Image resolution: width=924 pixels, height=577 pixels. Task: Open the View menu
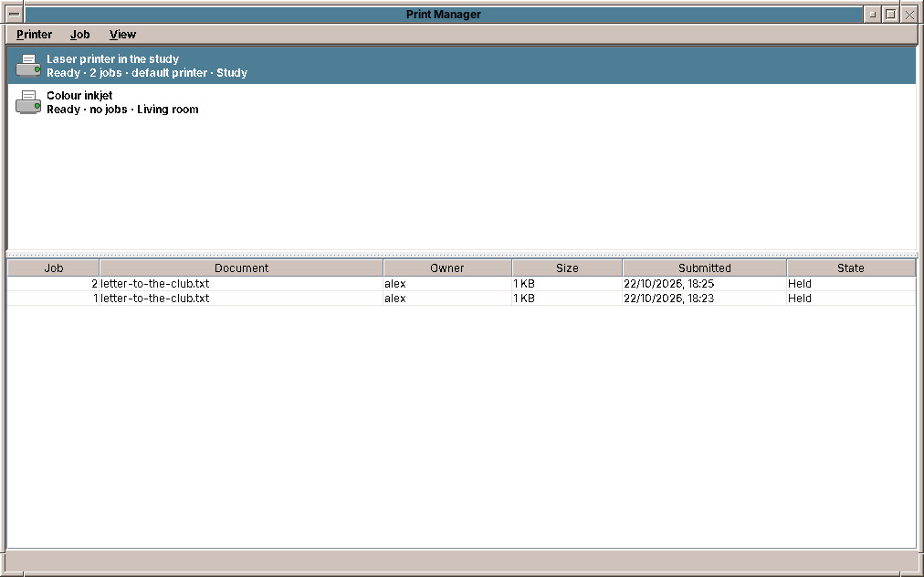click(122, 34)
